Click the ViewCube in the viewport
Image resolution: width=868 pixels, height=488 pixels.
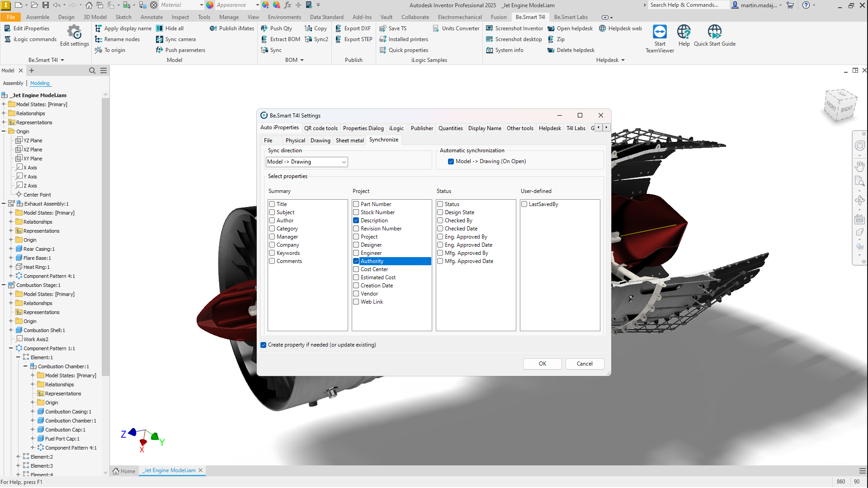[x=840, y=105]
